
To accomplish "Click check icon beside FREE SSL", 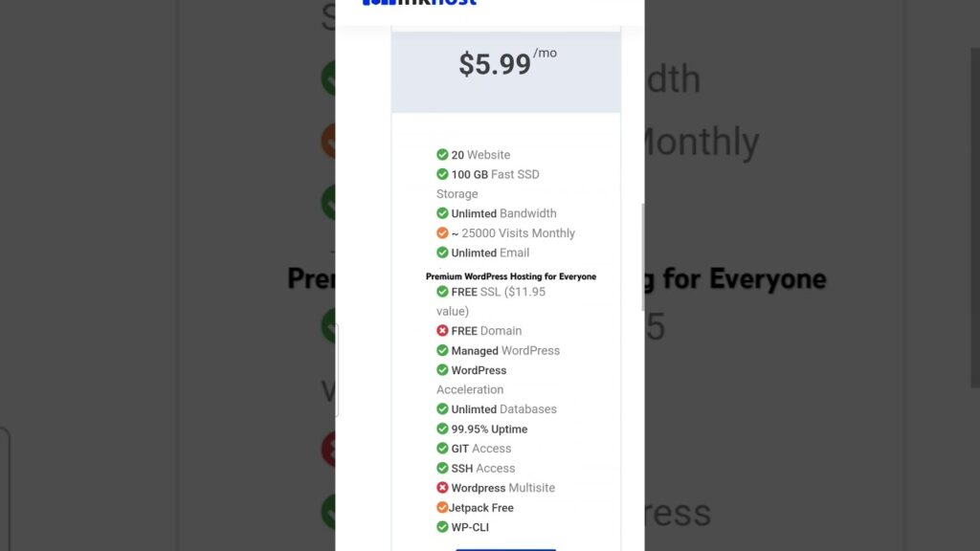I will pos(442,292).
